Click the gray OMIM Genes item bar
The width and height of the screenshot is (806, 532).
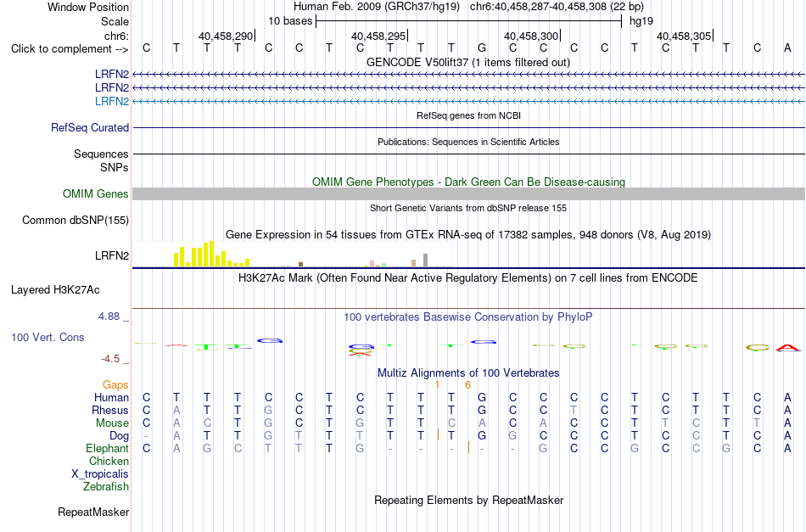tap(468, 193)
